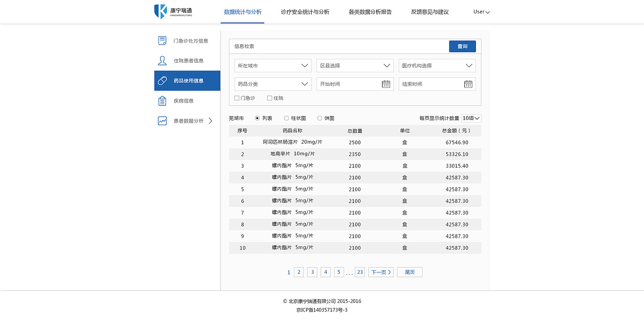Click the 京ICP备140357173号-3 footer text
Screen dimensions: 644x321
[322, 310]
